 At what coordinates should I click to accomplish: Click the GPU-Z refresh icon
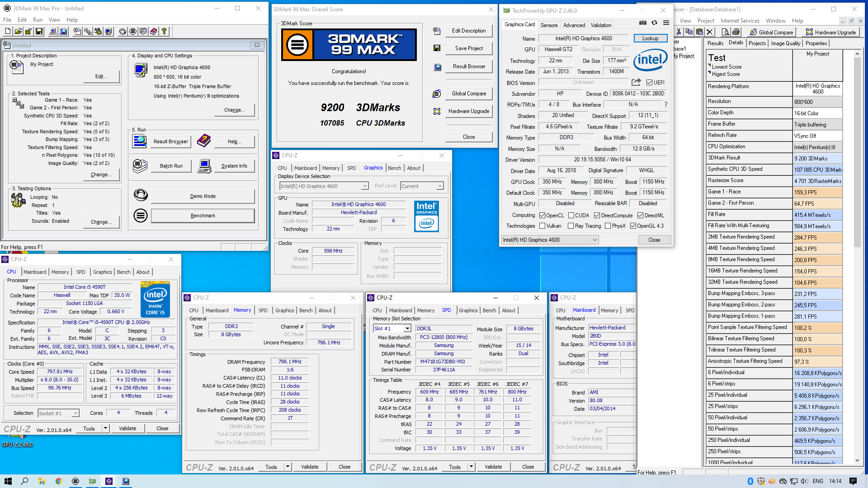[654, 23]
